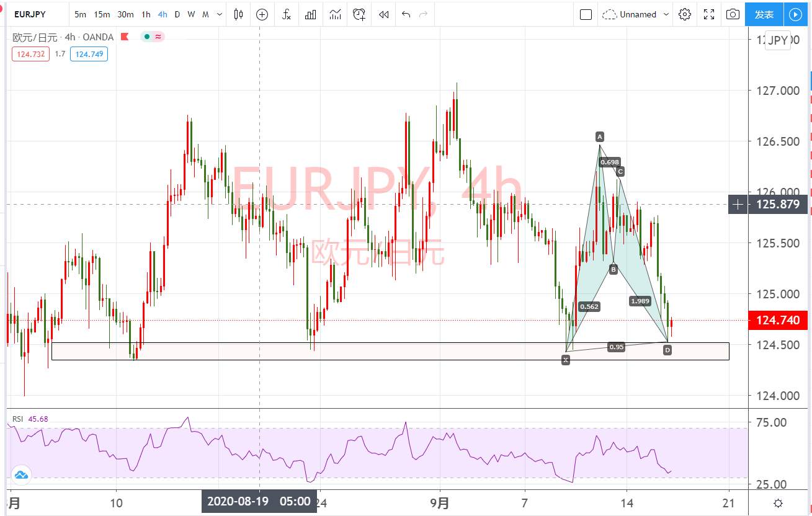This screenshot has height=516, width=812.
Task: Click the 2020-08-19 05:00 time label
Action: (x=259, y=501)
